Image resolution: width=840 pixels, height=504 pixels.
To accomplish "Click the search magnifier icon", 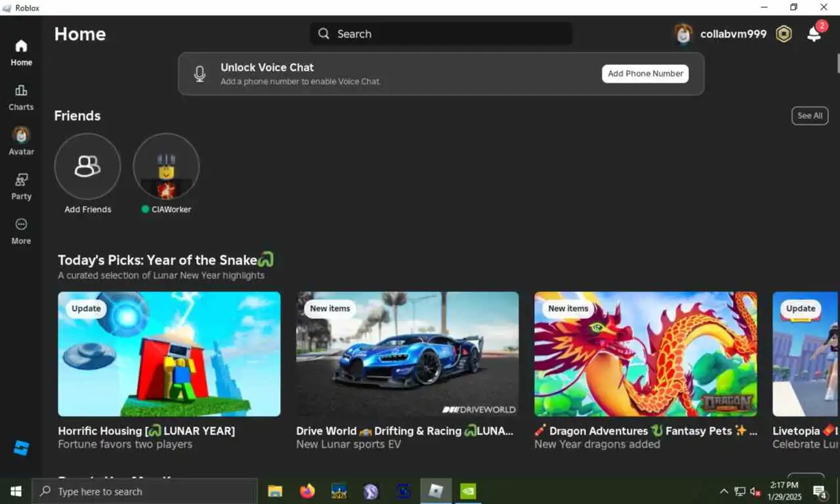I will click(324, 33).
